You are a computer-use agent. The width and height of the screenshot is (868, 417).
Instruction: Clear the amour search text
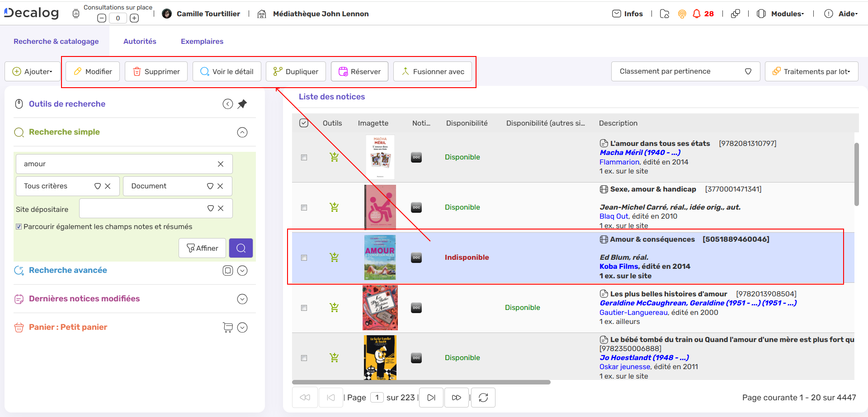tap(221, 164)
